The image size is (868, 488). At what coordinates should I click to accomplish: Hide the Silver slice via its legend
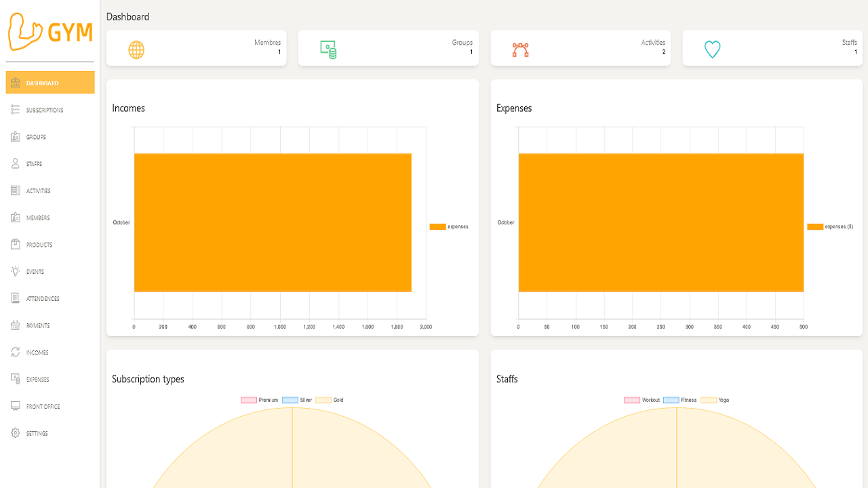[299, 400]
